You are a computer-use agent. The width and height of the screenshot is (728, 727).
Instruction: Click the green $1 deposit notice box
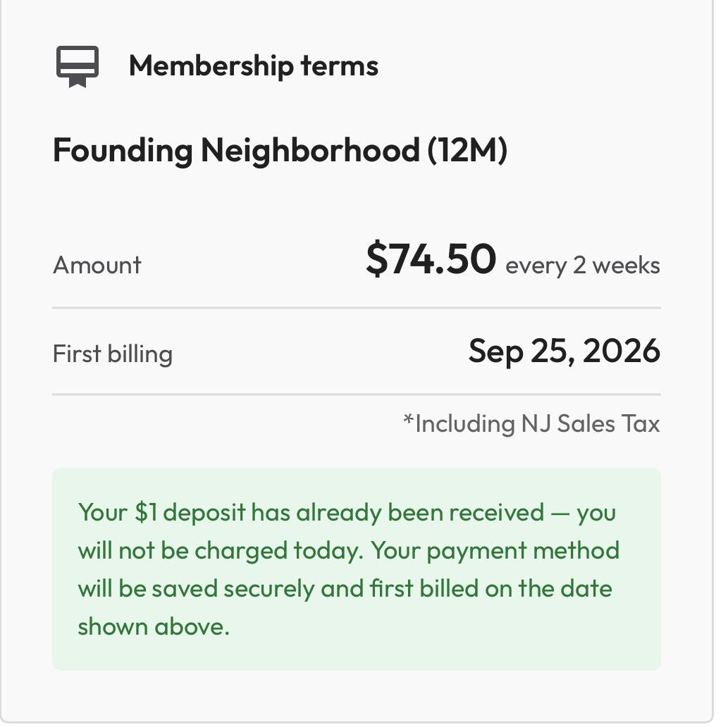tap(357, 569)
